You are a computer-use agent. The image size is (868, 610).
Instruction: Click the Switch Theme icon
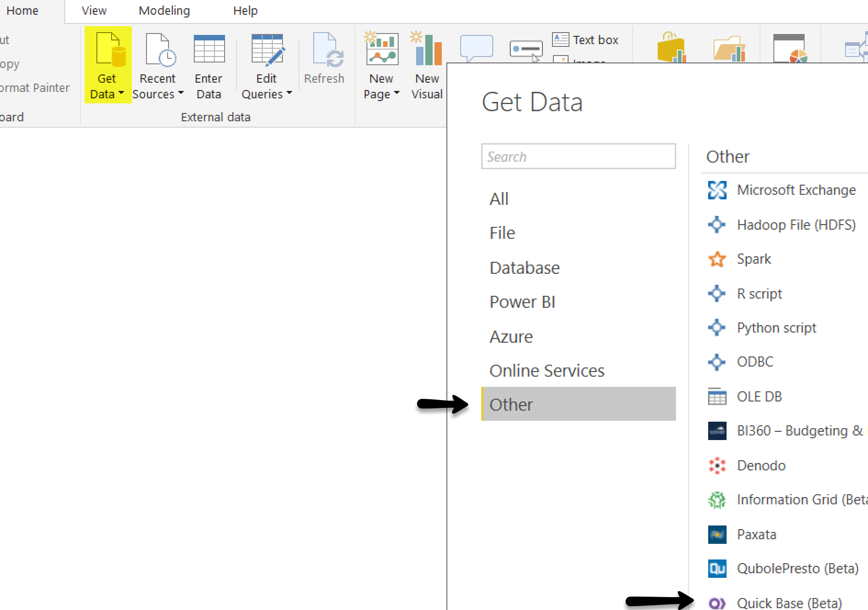pos(789,48)
